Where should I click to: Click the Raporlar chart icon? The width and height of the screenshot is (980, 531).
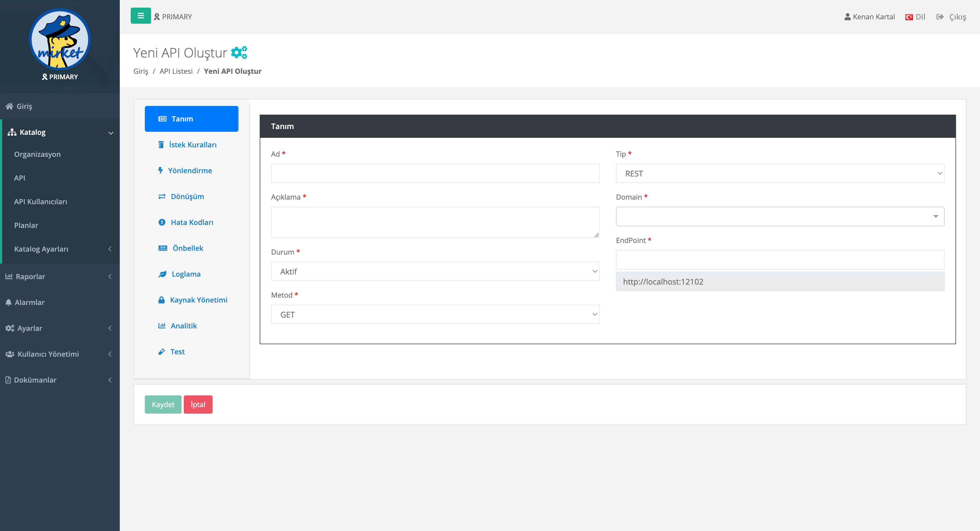click(9, 276)
